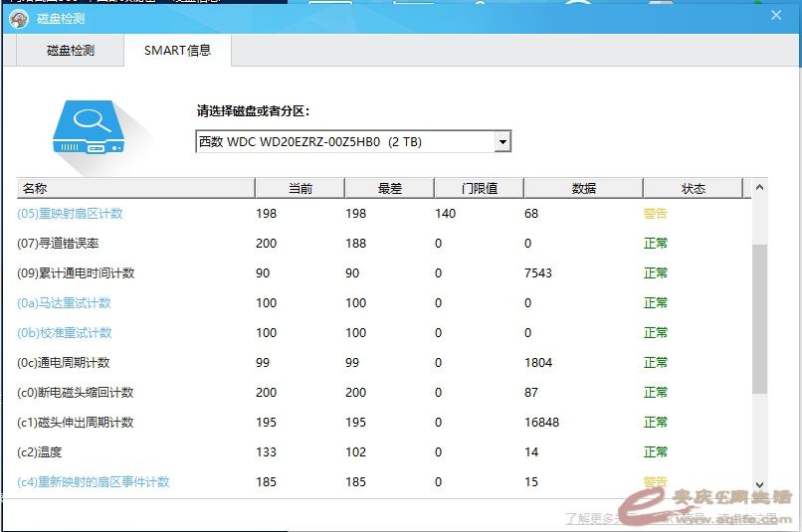Sort by the 状态 column header
This screenshot has width=802, height=532.
(693, 188)
